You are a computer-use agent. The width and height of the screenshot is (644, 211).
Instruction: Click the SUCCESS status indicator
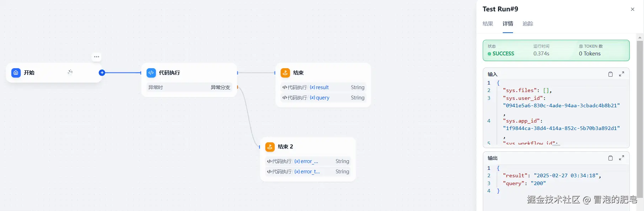[x=501, y=54]
